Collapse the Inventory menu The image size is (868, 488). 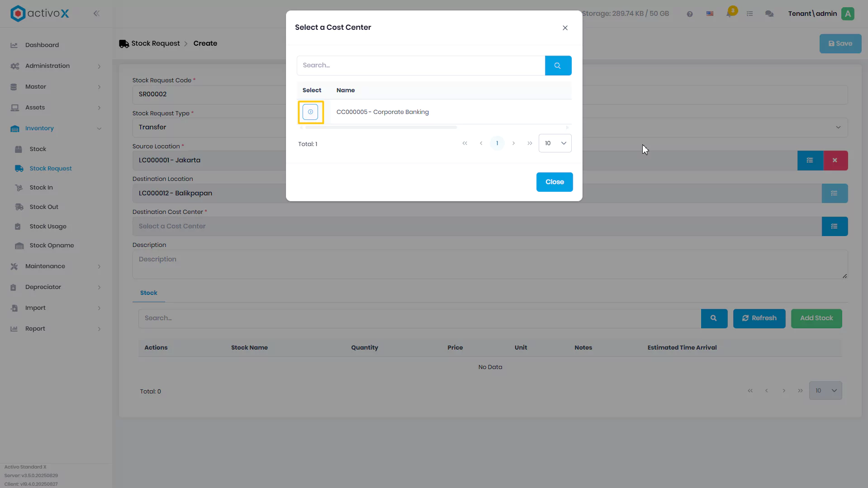56,128
